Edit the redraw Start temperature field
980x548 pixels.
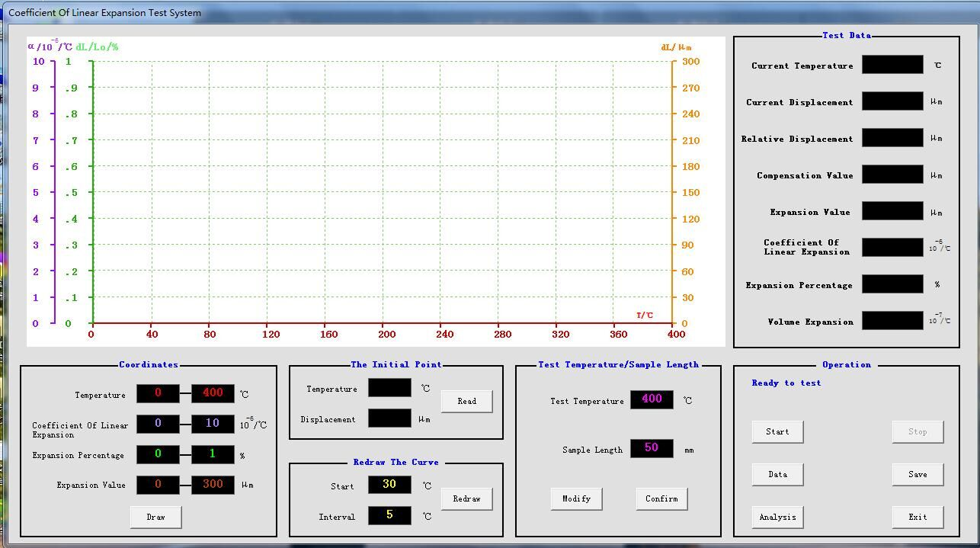(389, 485)
